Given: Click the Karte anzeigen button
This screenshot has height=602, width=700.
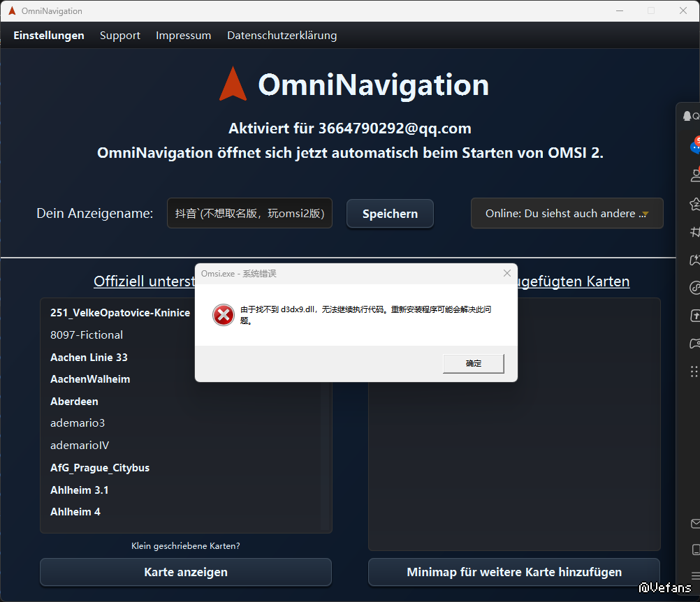Looking at the screenshot, I should [186, 572].
